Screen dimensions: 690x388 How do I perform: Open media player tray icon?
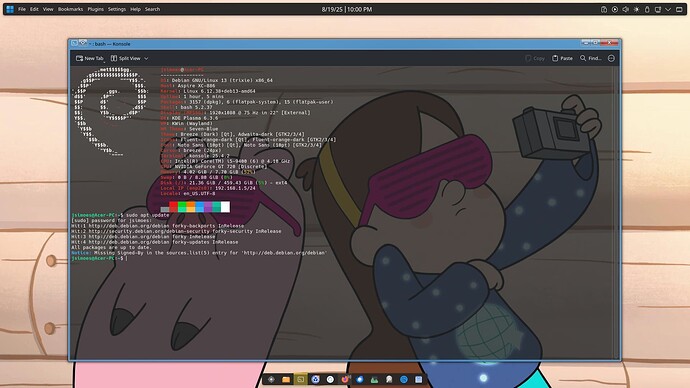click(x=615, y=9)
